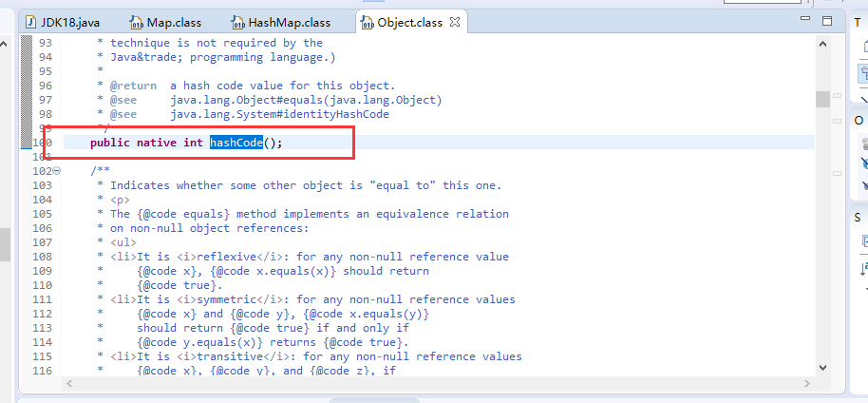Switch to the Map.class editor tab
Image resolution: width=868 pixels, height=403 pixels.
pyautogui.click(x=166, y=23)
